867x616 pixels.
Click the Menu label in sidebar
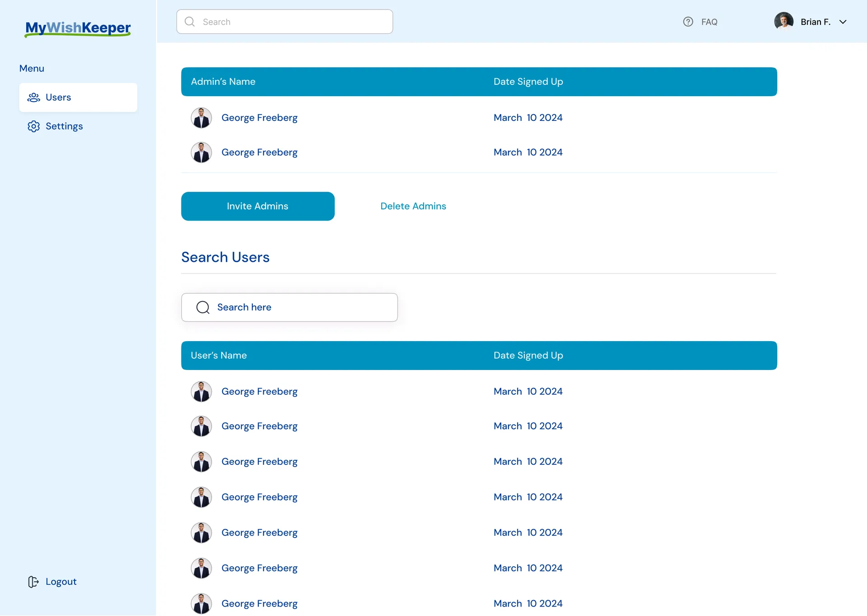click(x=32, y=69)
